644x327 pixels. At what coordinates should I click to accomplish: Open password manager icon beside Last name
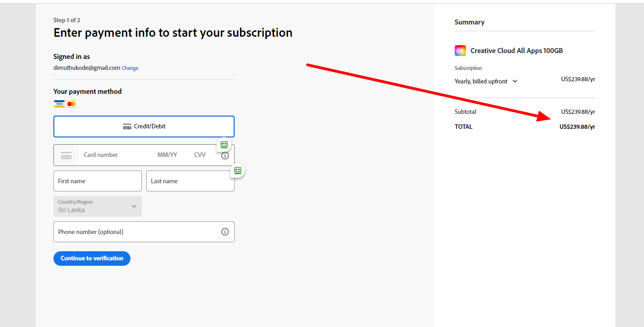coord(237,171)
